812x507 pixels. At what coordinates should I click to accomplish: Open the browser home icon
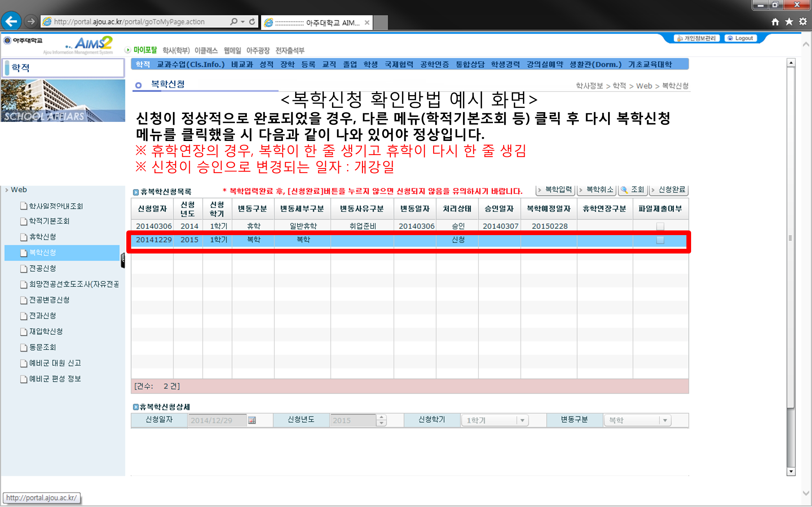[x=775, y=22]
